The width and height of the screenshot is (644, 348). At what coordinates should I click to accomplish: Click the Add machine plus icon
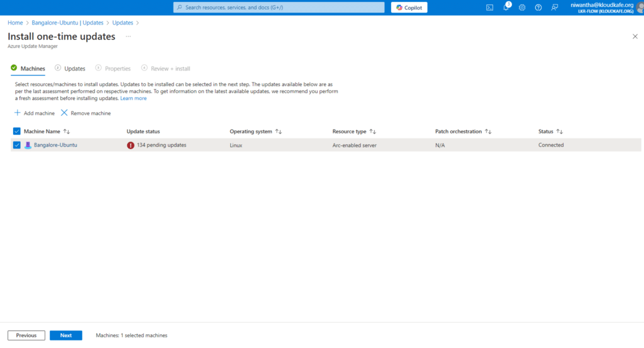coord(18,113)
